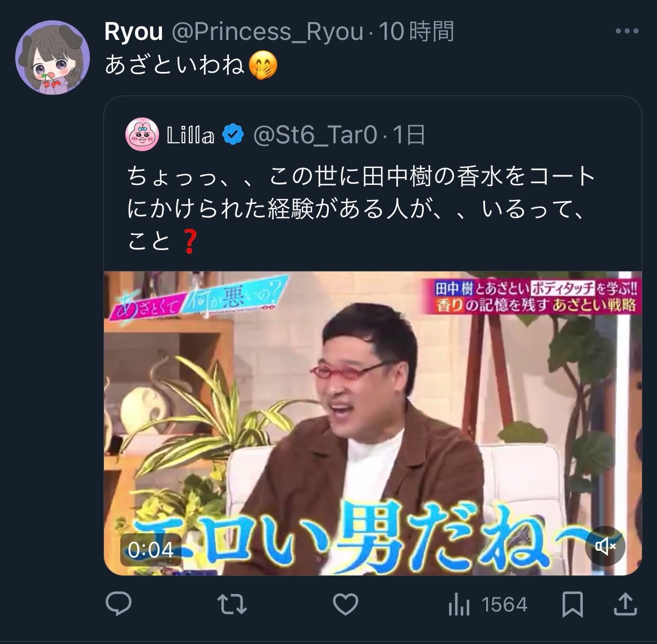The width and height of the screenshot is (657, 644).
Task: Click the 10時間 timestamp
Action: [416, 31]
